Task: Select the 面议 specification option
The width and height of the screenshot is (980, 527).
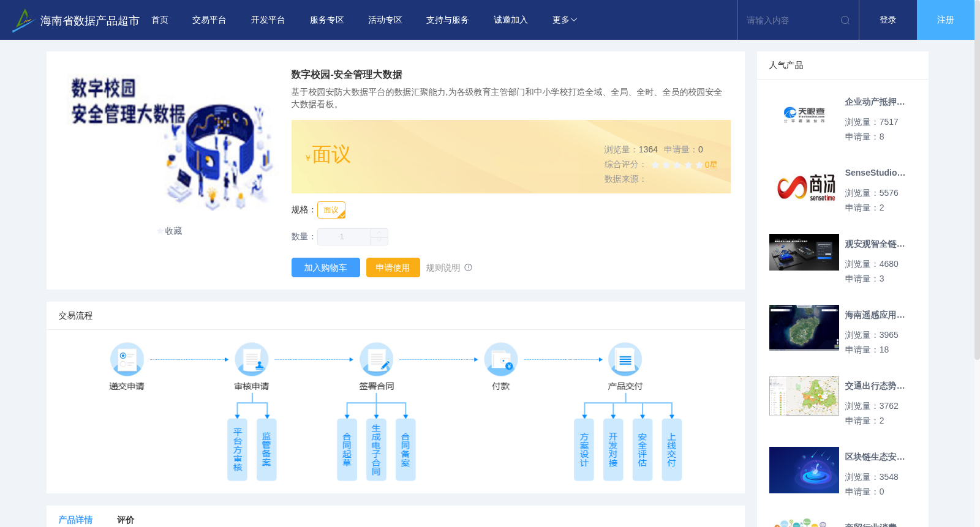Action: [x=331, y=210]
